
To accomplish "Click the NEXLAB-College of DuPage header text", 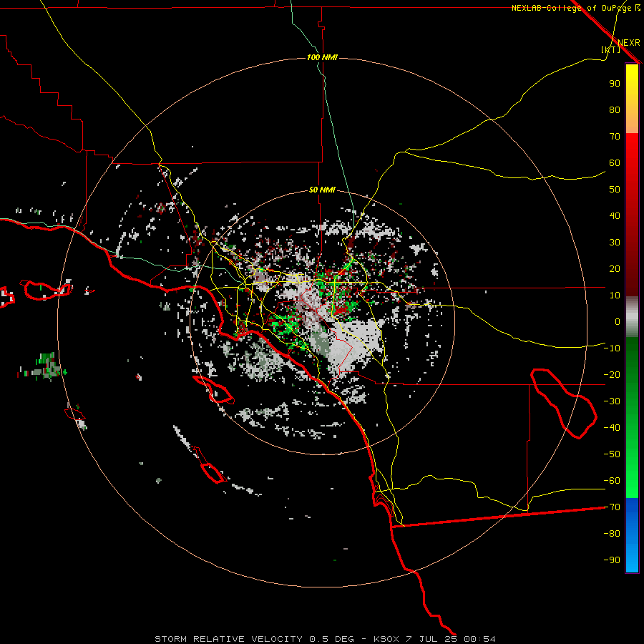I will (571, 8).
